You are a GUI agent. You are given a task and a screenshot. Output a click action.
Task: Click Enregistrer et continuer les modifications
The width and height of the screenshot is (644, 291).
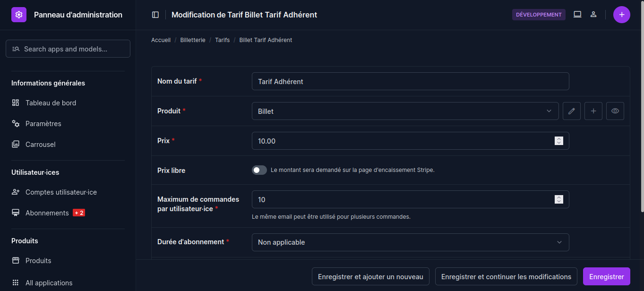[x=506, y=277]
